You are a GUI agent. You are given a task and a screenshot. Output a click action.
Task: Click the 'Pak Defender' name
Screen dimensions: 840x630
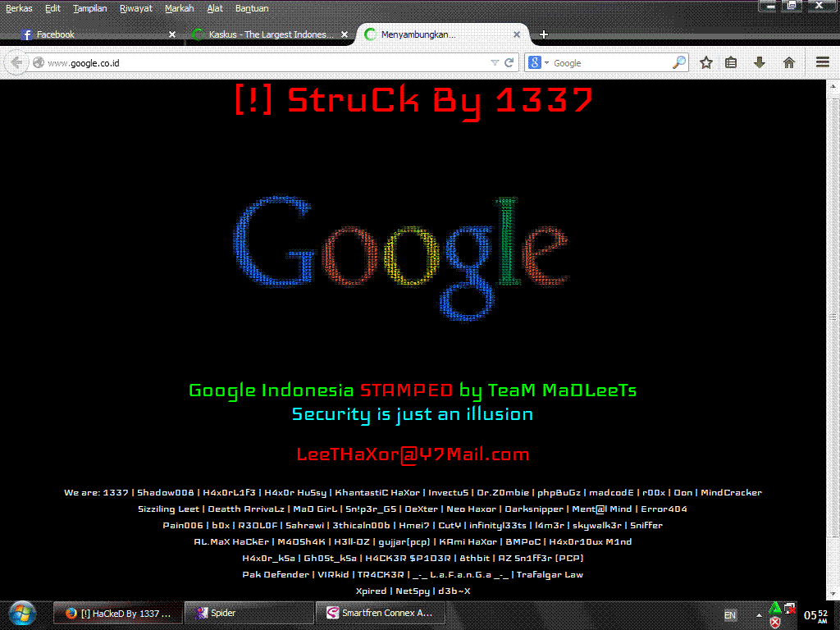(x=276, y=574)
